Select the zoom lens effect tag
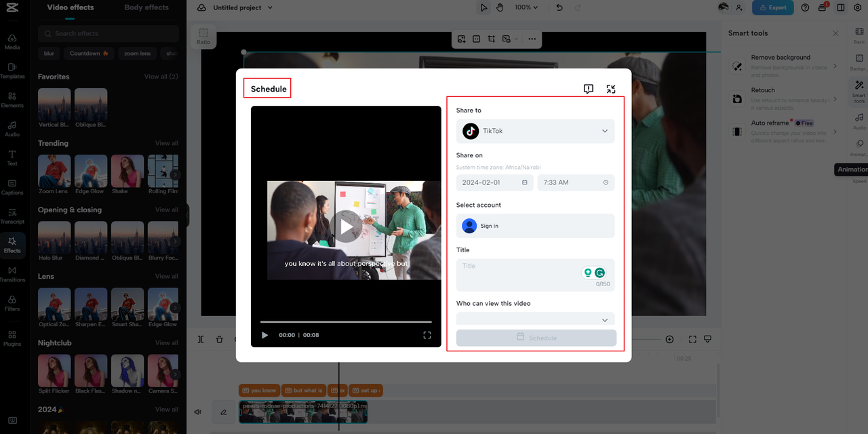Viewport: 868px width, 434px height. 137,54
